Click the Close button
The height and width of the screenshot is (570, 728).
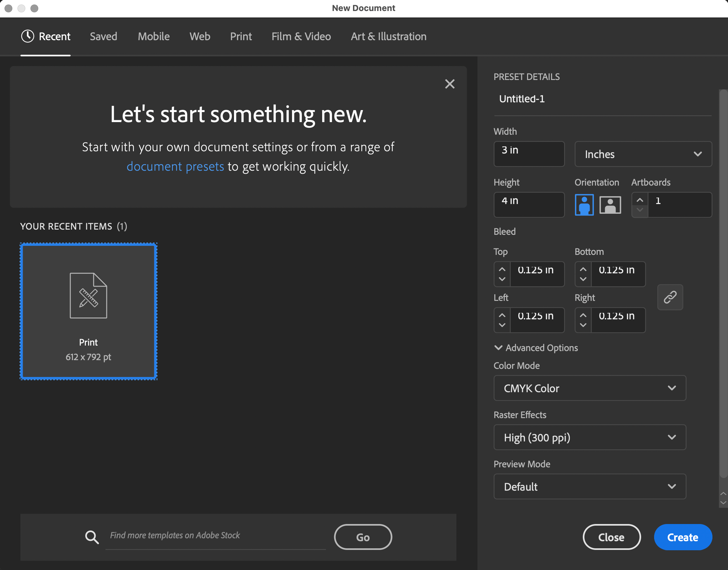pyautogui.click(x=611, y=537)
